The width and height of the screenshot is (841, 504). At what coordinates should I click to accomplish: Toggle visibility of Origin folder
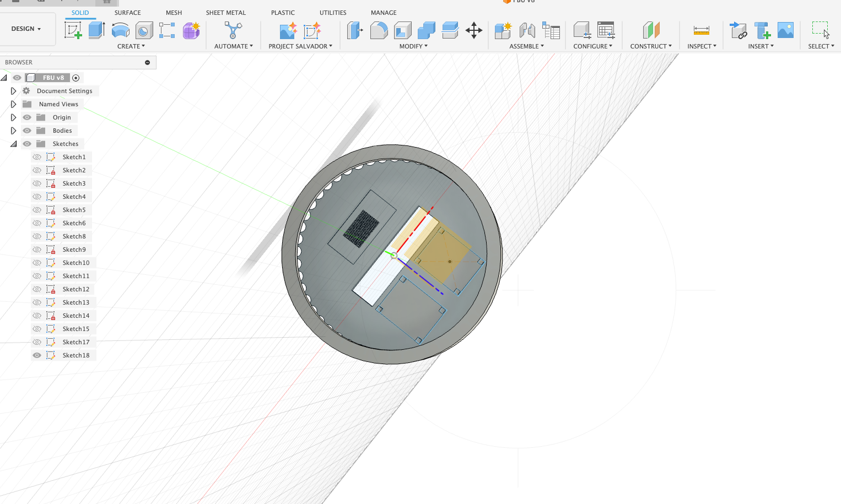pos(27,117)
